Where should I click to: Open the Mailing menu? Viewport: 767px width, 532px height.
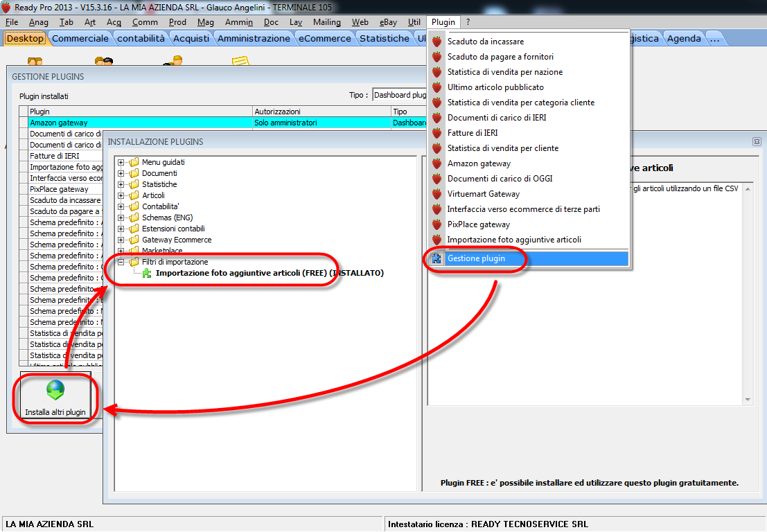click(327, 22)
